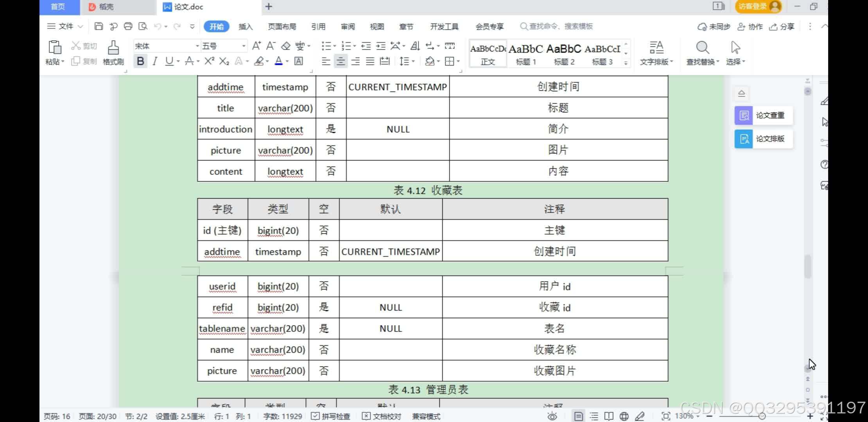Switch to the 审阅 ribbon tab
The width and height of the screenshot is (868, 422).
coord(348,27)
